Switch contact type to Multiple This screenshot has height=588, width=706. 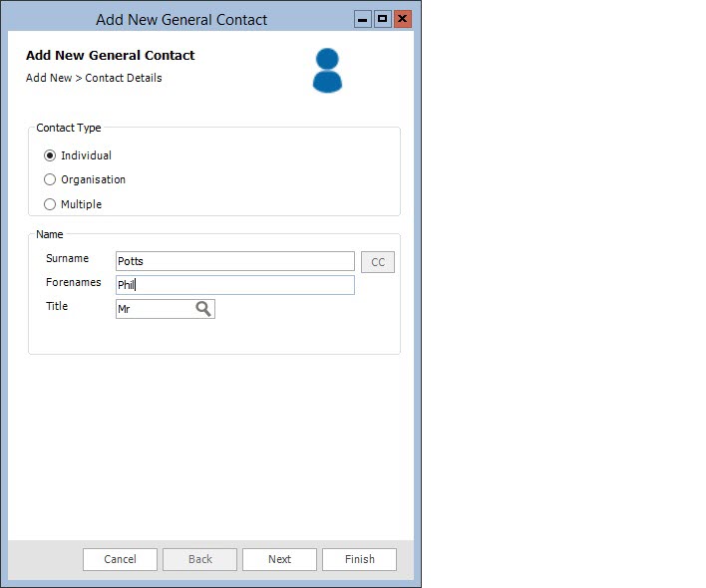(50, 204)
